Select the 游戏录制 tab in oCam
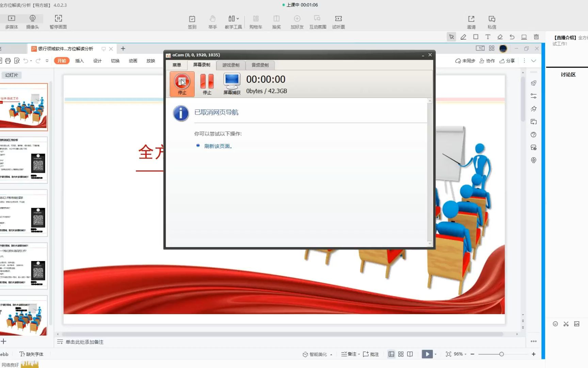This screenshot has height=368, width=588. [231, 65]
